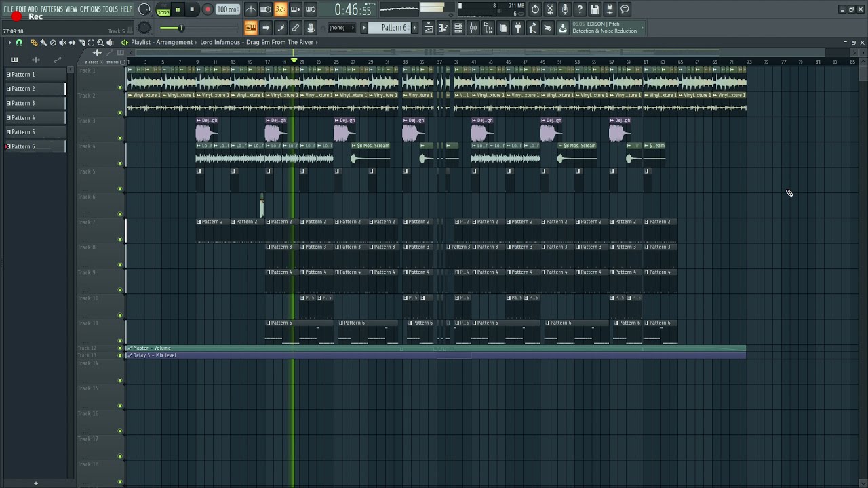Open the ADD menu
This screenshot has width=868, height=488.
[33, 9]
